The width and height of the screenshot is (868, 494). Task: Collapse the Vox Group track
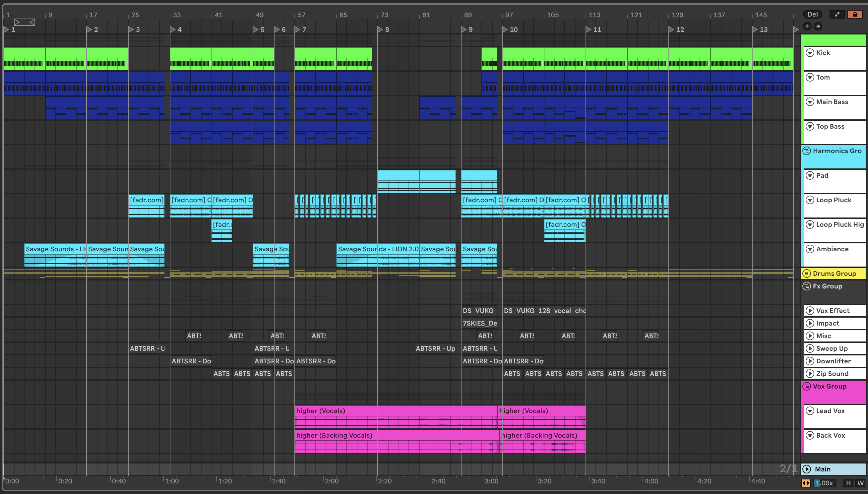pos(806,387)
